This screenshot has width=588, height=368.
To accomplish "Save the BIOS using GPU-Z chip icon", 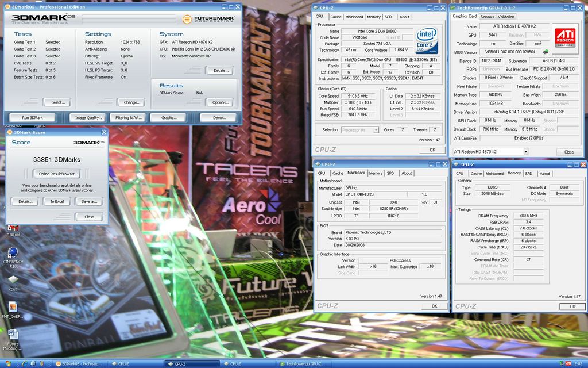I will [x=546, y=52].
